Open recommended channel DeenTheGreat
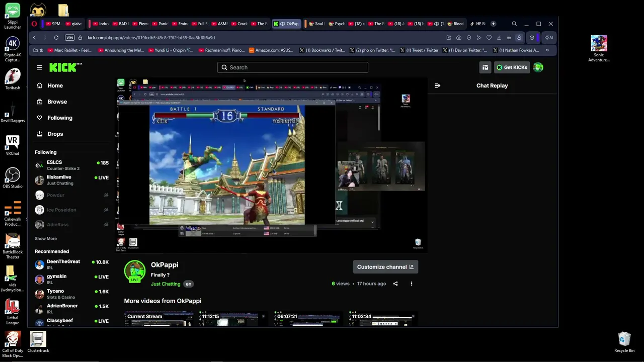 (71, 264)
